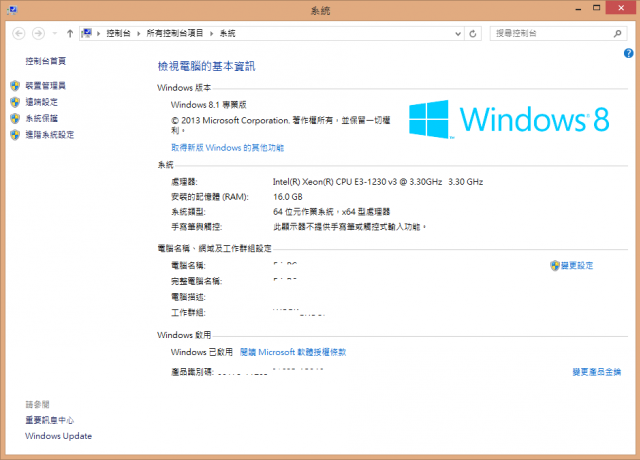This screenshot has height=460, width=640.
Task: Go back with the Back arrow button
Action: (x=19, y=33)
